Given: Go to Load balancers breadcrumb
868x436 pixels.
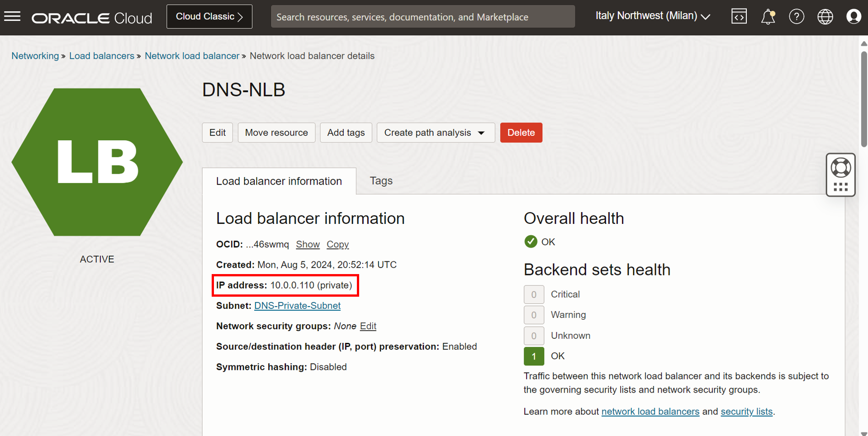Looking at the screenshot, I should [x=102, y=56].
